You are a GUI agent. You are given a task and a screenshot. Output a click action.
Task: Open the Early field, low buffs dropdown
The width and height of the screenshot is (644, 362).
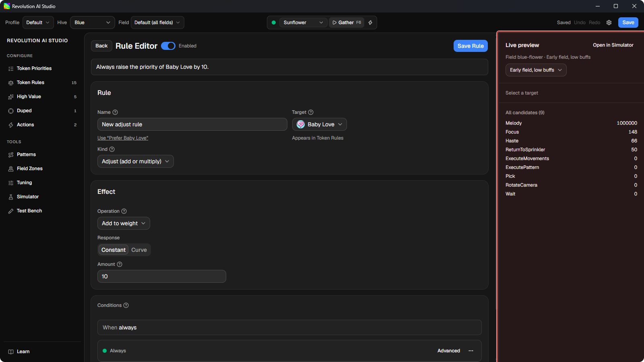click(x=536, y=70)
